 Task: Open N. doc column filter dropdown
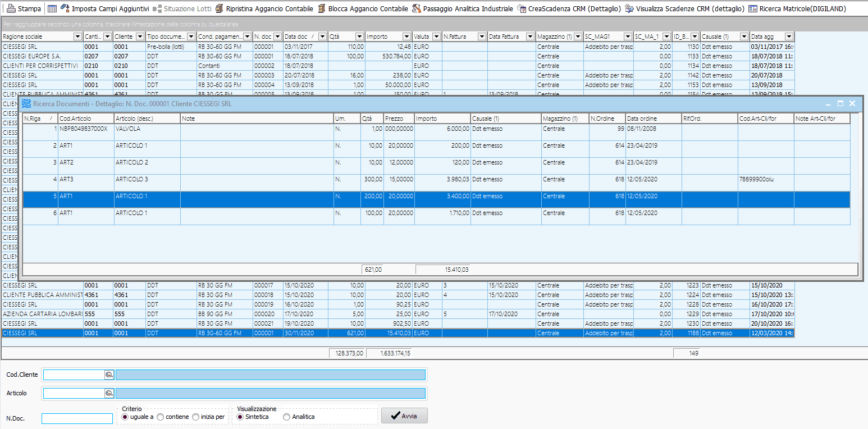coord(276,36)
